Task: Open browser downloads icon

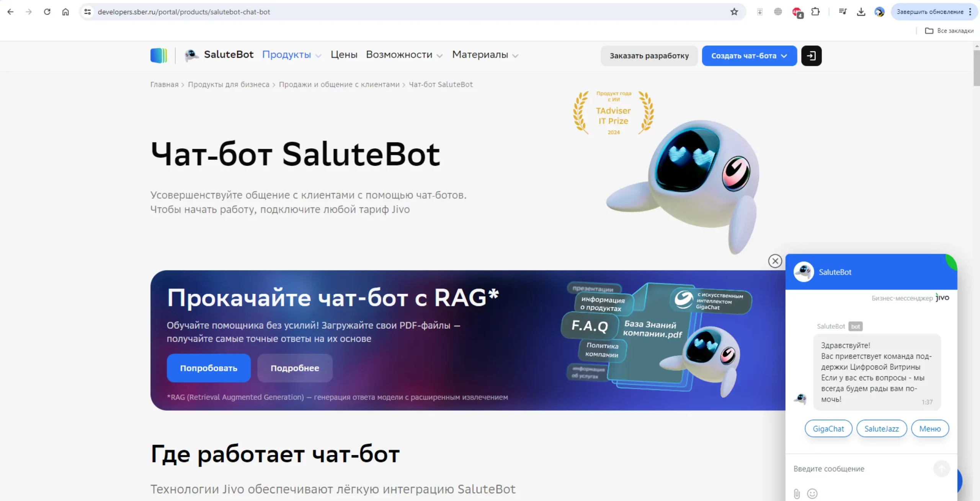Action: pyautogui.click(x=861, y=12)
